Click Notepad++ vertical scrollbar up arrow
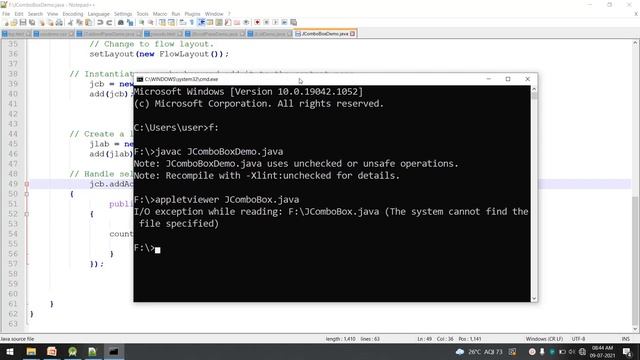Screen dimensions: 640x360 636,43
